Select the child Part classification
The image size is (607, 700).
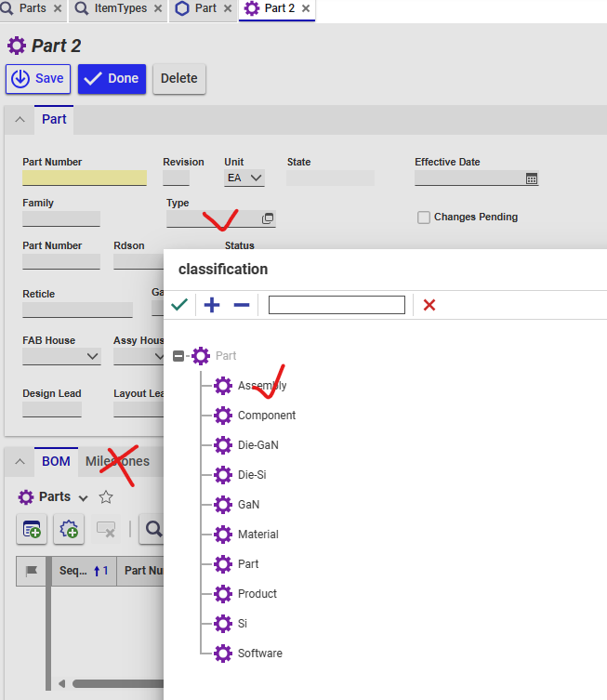click(248, 564)
